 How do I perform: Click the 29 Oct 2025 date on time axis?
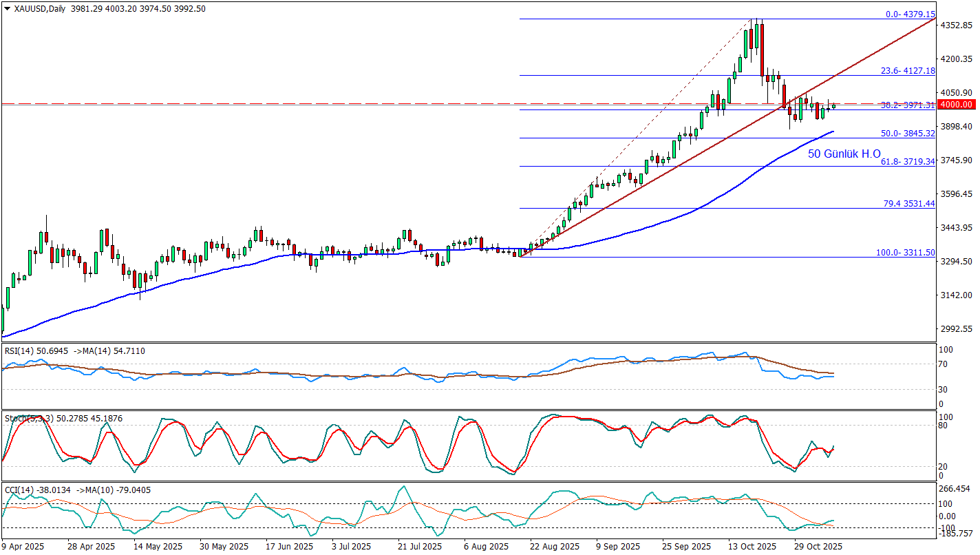click(816, 546)
